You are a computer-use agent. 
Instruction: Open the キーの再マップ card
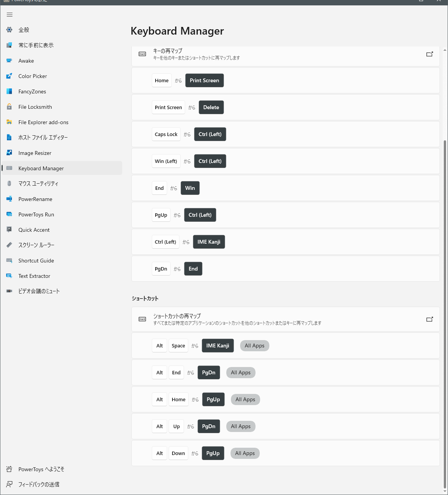(x=285, y=56)
